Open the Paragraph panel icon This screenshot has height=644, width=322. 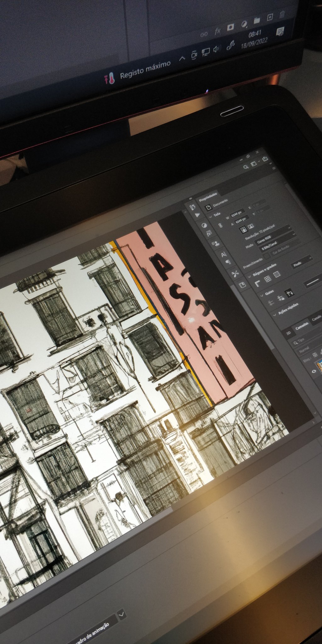pos(229,262)
